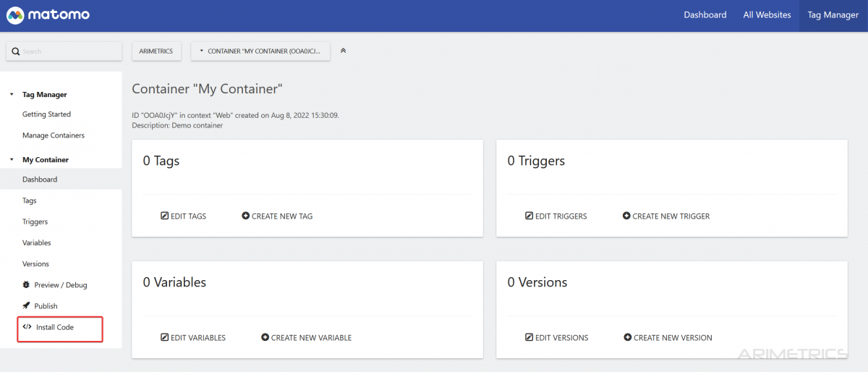The width and height of the screenshot is (868, 372).
Task: Click the Edit Tags pencil icon
Action: [165, 216]
